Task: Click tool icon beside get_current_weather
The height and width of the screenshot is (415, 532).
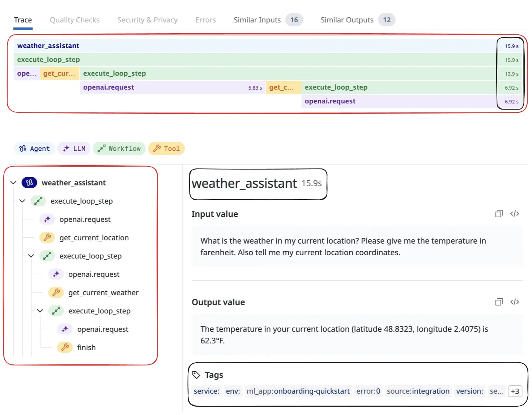Action: click(56, 292)
